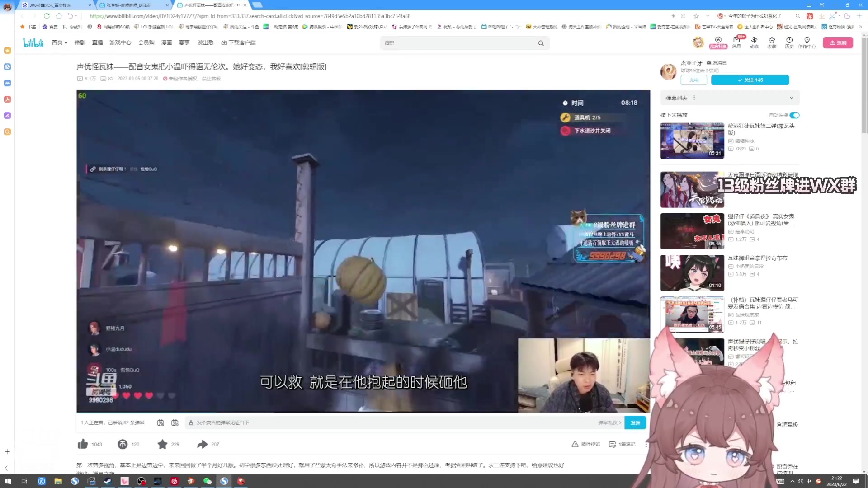Open the 游戏中心 menu item
This screenshot has height=488, width=868.
[120, 43]
